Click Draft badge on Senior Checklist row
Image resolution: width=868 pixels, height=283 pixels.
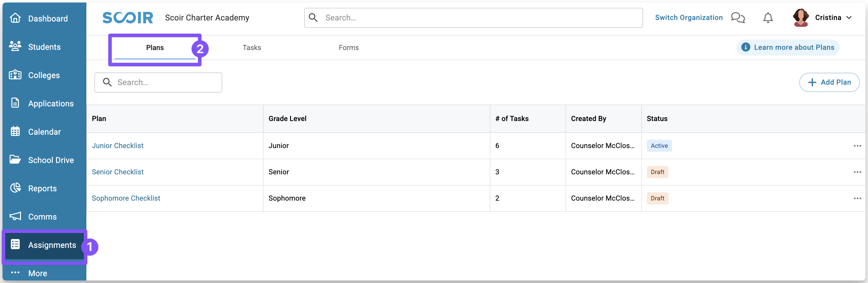point(657,172)
